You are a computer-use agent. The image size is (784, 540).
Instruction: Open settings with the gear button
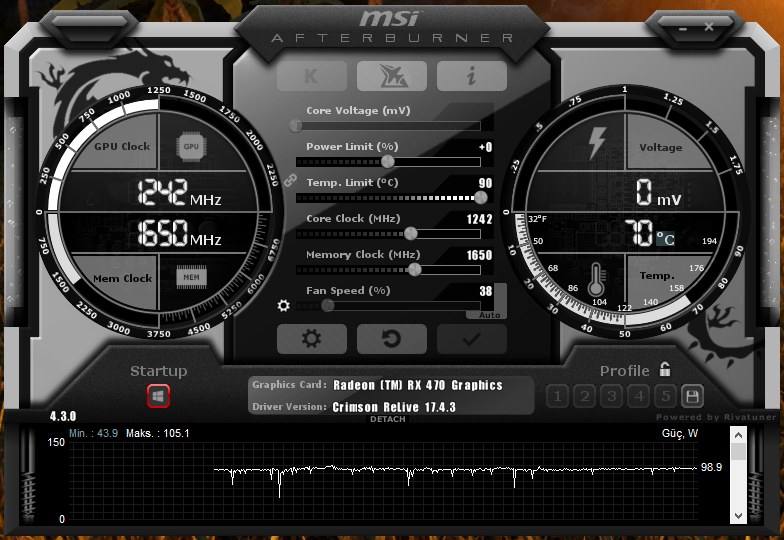tap(311, 339)
